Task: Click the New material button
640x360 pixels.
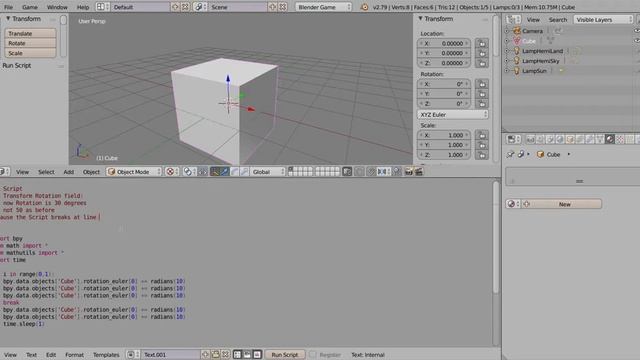Action: tap(565, 204)
